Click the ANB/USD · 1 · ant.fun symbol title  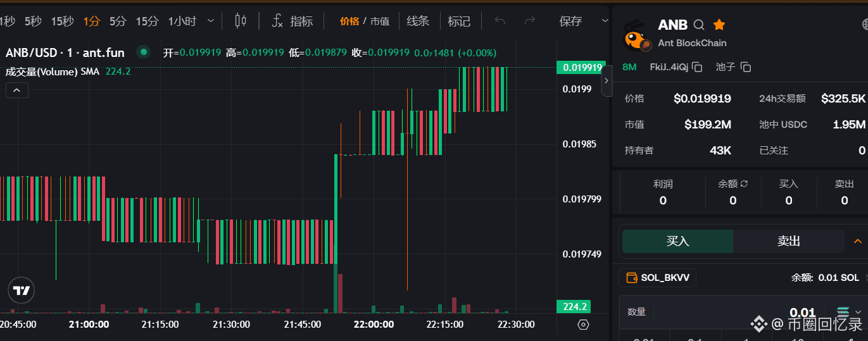pyautogui.click(x=65, y=53)
